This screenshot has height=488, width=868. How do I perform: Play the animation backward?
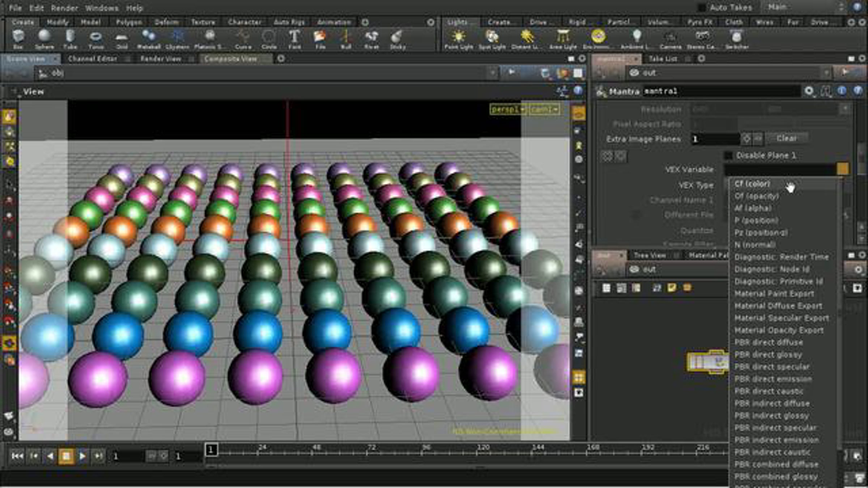50,456
